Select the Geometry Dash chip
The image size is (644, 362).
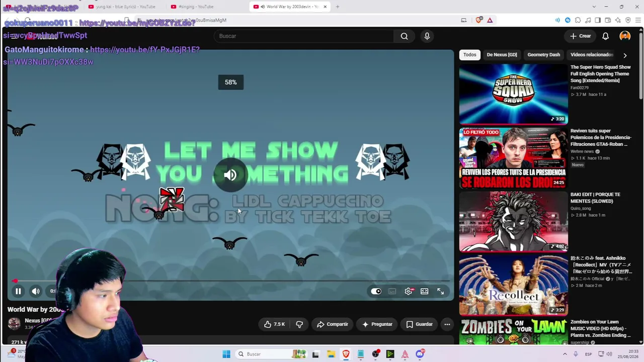(x=543, y=55)
